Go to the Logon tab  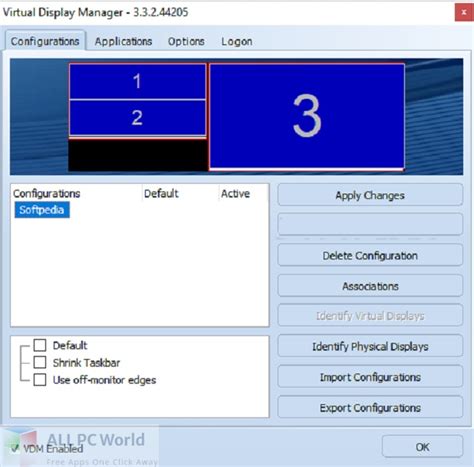point(237,41)
